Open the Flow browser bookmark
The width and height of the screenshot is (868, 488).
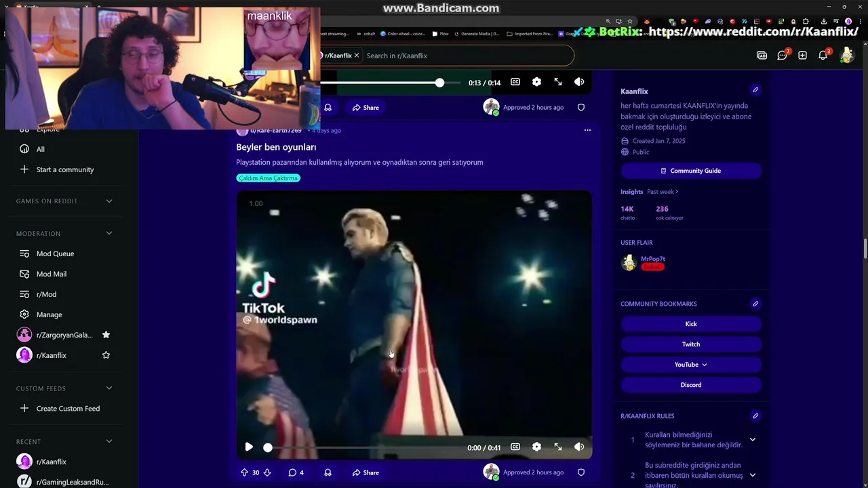[439, 33]
